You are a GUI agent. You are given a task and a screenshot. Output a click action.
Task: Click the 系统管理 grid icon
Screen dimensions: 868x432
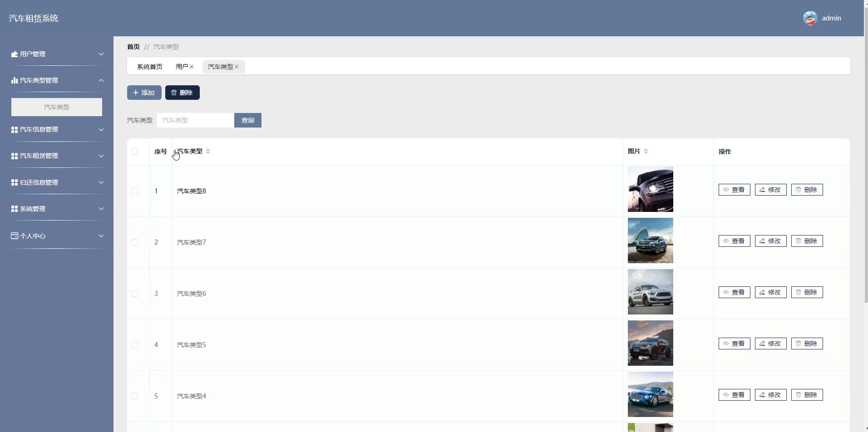tap(15, 209)
